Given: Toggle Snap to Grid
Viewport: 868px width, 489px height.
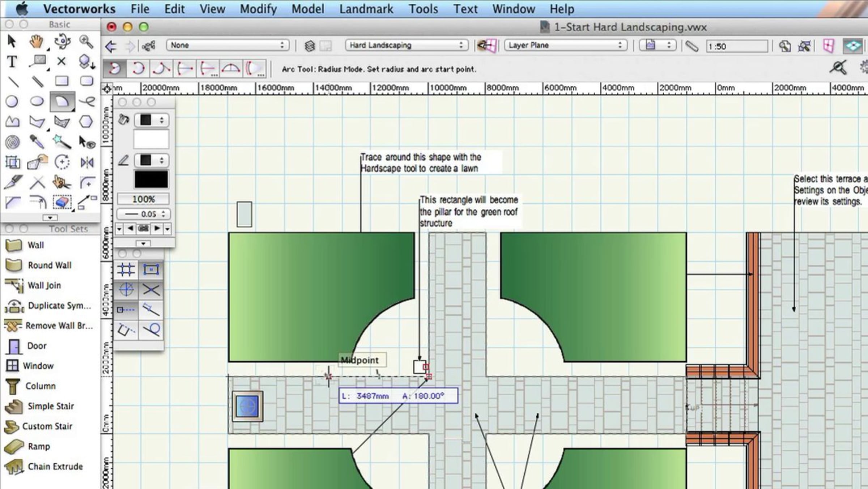Looking at the screenshot, I should point(126,269).
